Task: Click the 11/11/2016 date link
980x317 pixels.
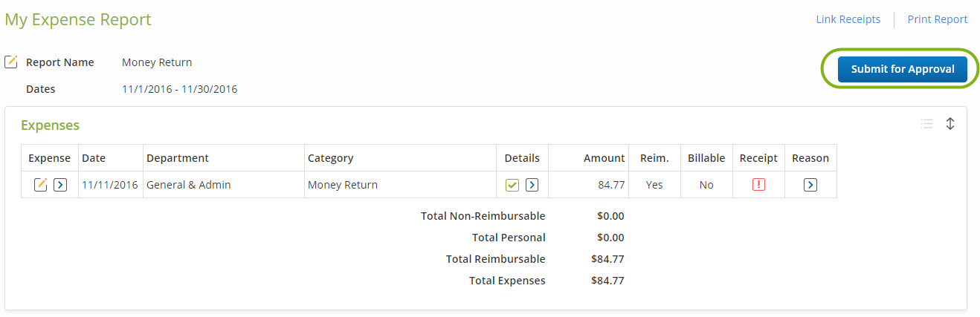Action: pos(110,185)
